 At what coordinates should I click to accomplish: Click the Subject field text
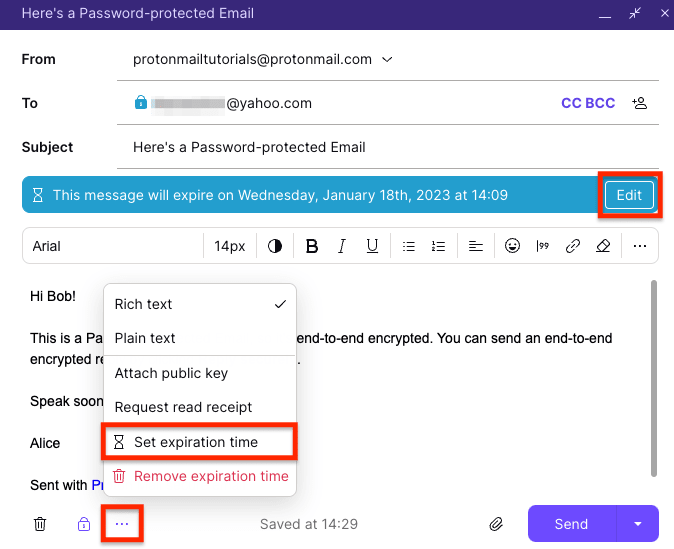[249, 147]
